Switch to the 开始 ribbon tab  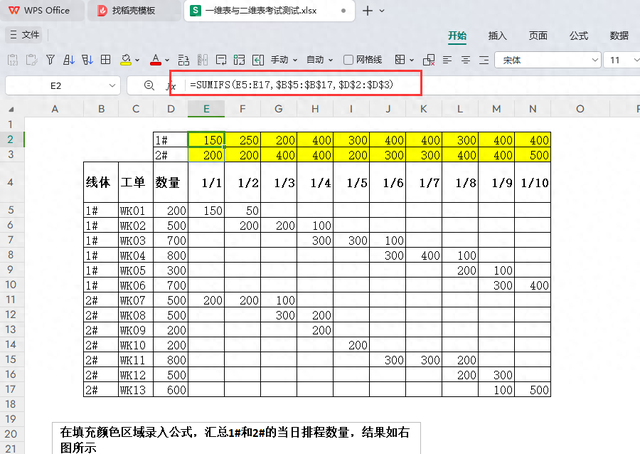pyautogui.click(x=457, y=36)
